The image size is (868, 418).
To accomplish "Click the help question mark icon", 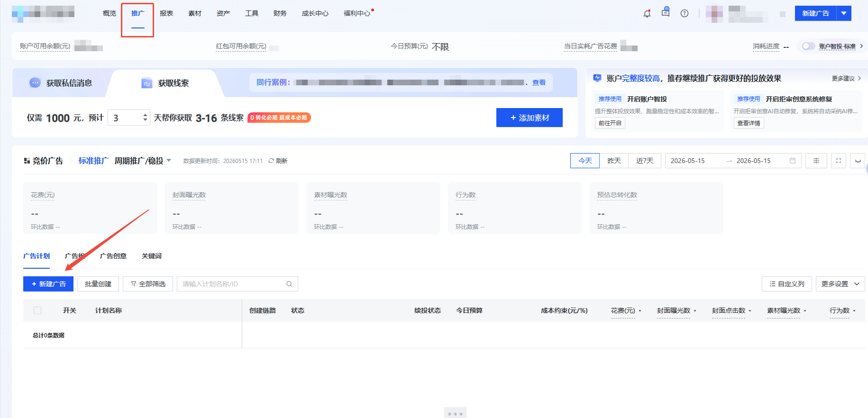I will [x=685, y=13].
